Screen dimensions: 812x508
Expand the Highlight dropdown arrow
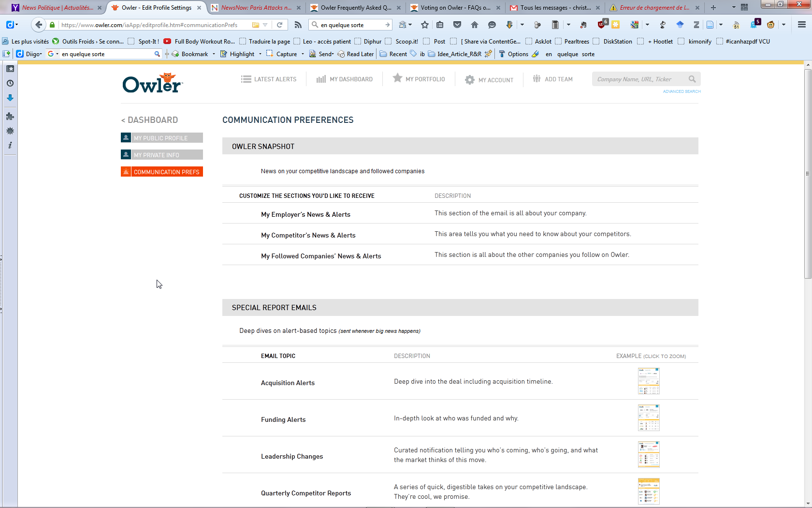coord(260,54)
